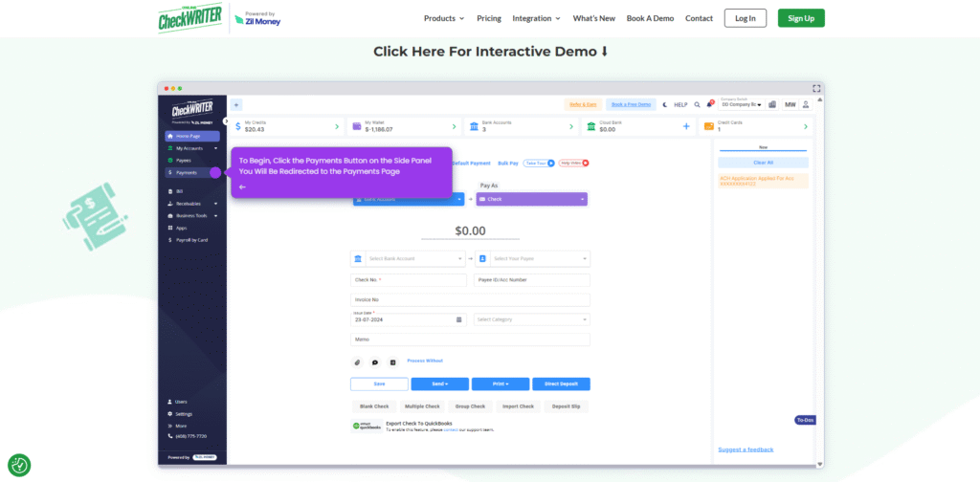Click the green Sign Up button
The height and width of the screenshot is (482, 980).
[x=800, y=18]
